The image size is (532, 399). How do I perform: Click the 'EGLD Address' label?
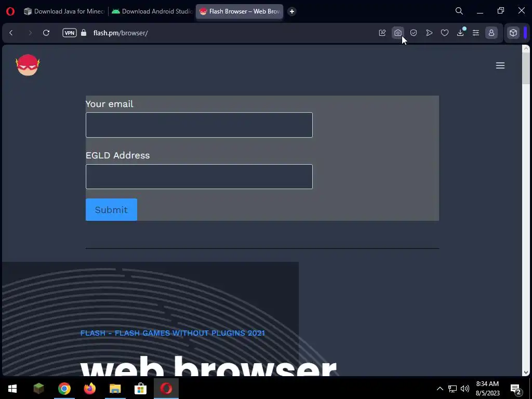pyautogui.click(x=118, y=155)
